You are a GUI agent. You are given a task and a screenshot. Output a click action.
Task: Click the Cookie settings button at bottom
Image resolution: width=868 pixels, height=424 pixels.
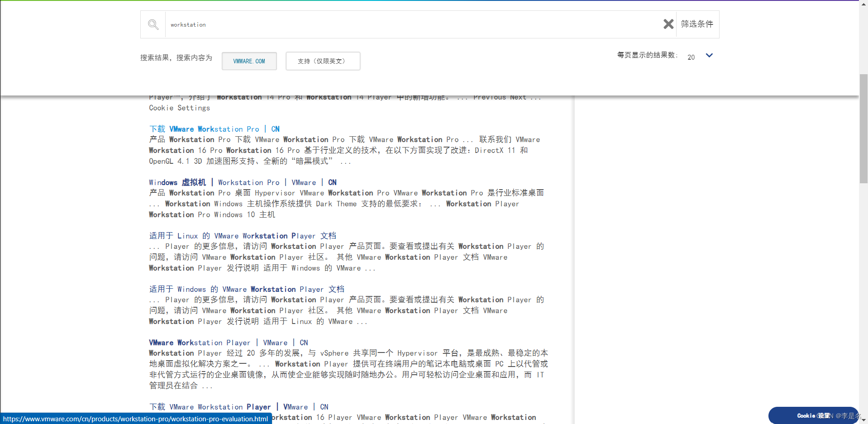coord(813,415)
